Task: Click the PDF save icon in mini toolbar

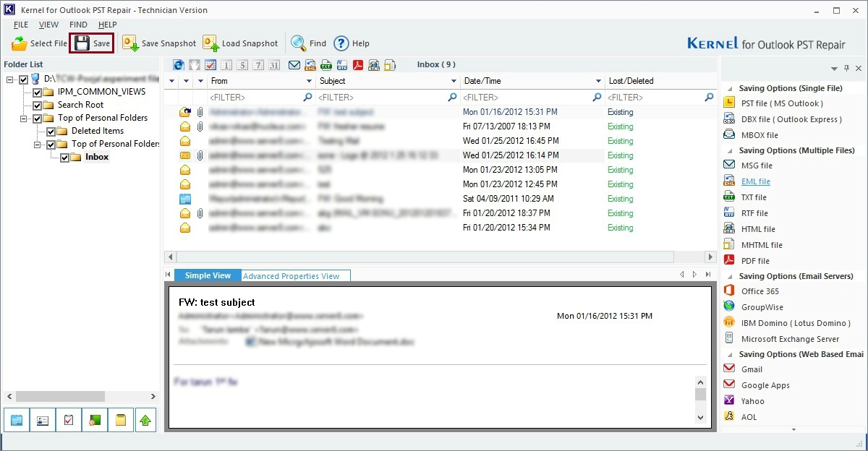Action: pos(358,65)
